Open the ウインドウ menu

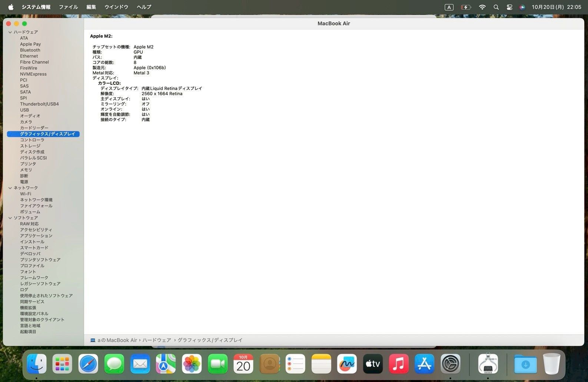[116, 7]
